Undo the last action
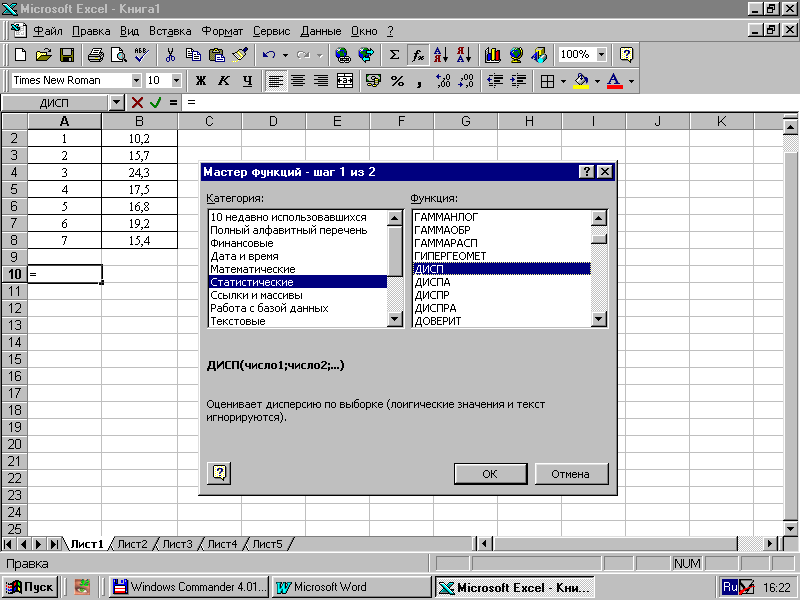 pos(269,55)
